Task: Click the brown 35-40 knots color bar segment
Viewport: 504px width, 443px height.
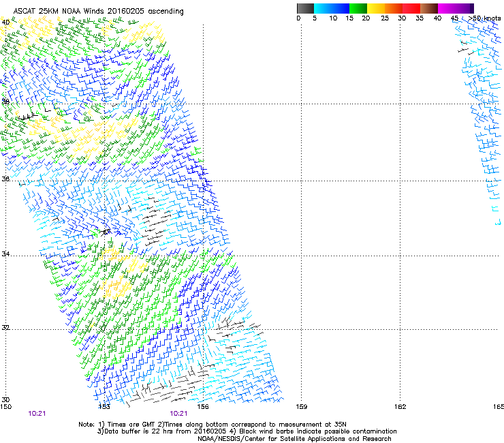Action: click(x=429, y=8)
